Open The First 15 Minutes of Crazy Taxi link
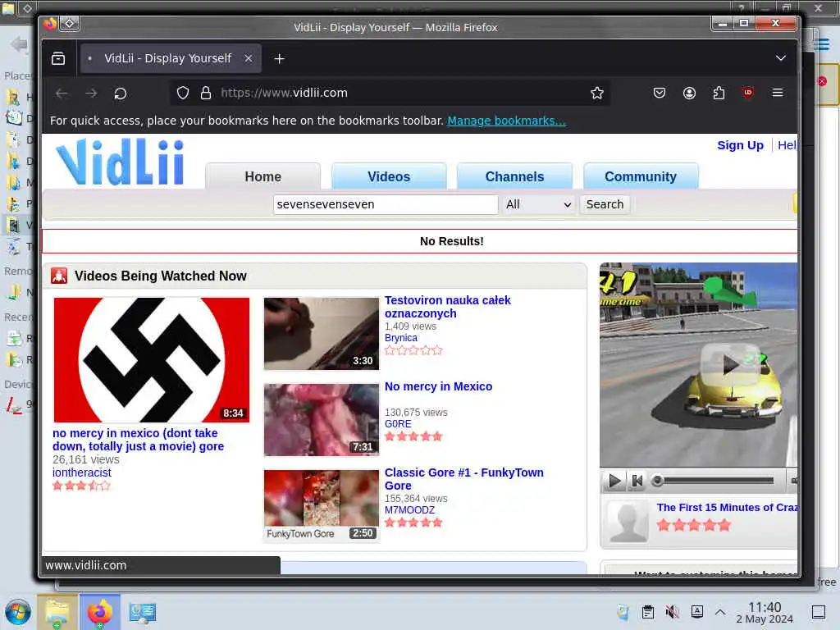This screenshot has width=840, height=630. click(x=727, y=507)
